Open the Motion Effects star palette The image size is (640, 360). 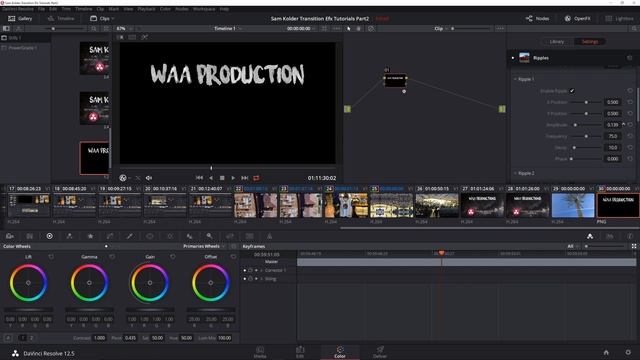point(90,236)
